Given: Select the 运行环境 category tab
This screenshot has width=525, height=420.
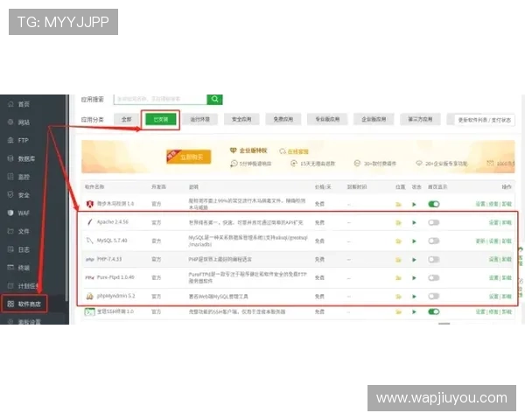Looking at the screenshot, I should pos(199,119).
